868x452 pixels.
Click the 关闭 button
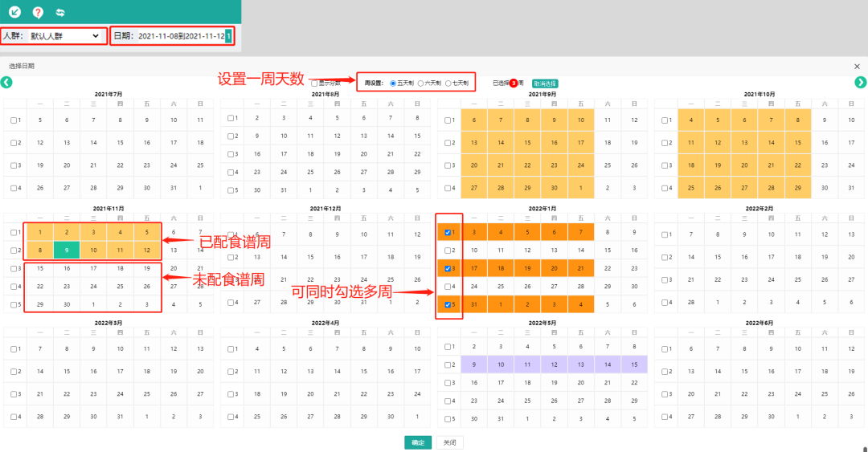(x=449, y=442)
